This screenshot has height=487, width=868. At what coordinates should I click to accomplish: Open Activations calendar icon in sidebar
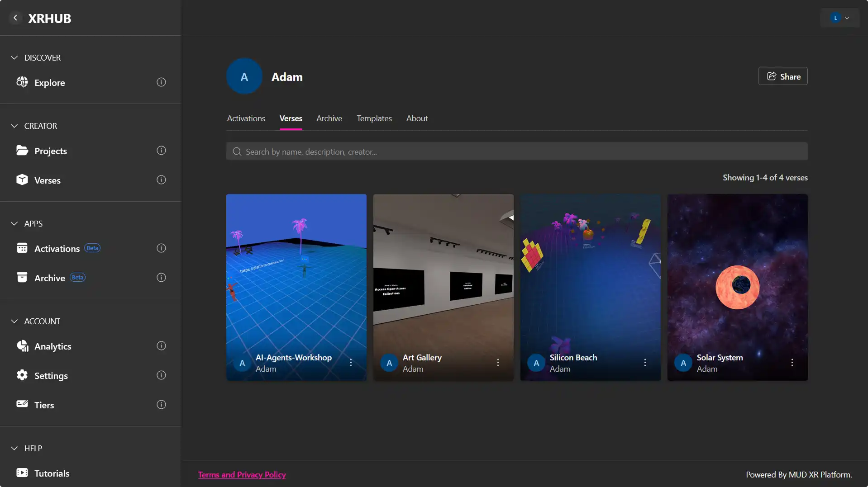[x=22, y=248]
